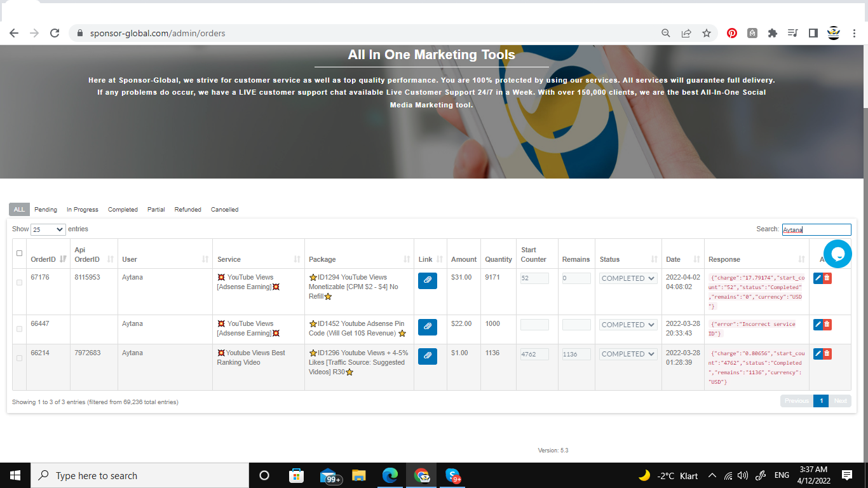The image size is (868, 488).
Task: Delete order 66214 with the trash icon
Action: [x=827, y=353]
